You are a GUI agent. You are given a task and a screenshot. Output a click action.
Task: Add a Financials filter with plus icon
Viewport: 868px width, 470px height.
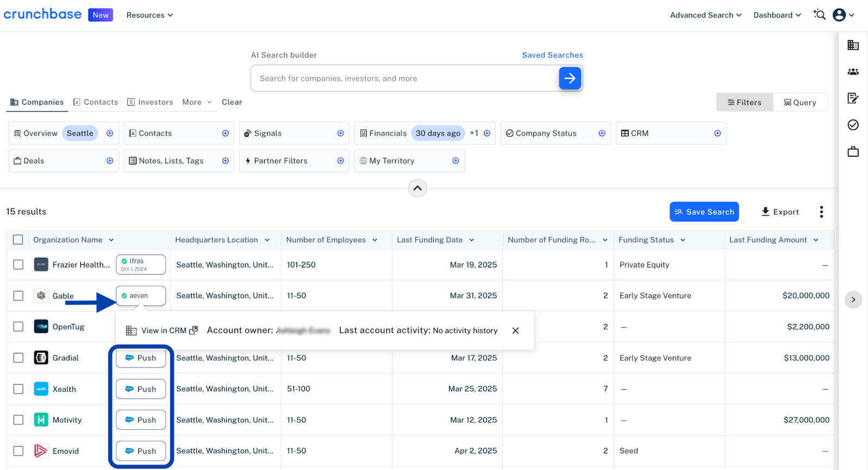(x=487, y=133)
